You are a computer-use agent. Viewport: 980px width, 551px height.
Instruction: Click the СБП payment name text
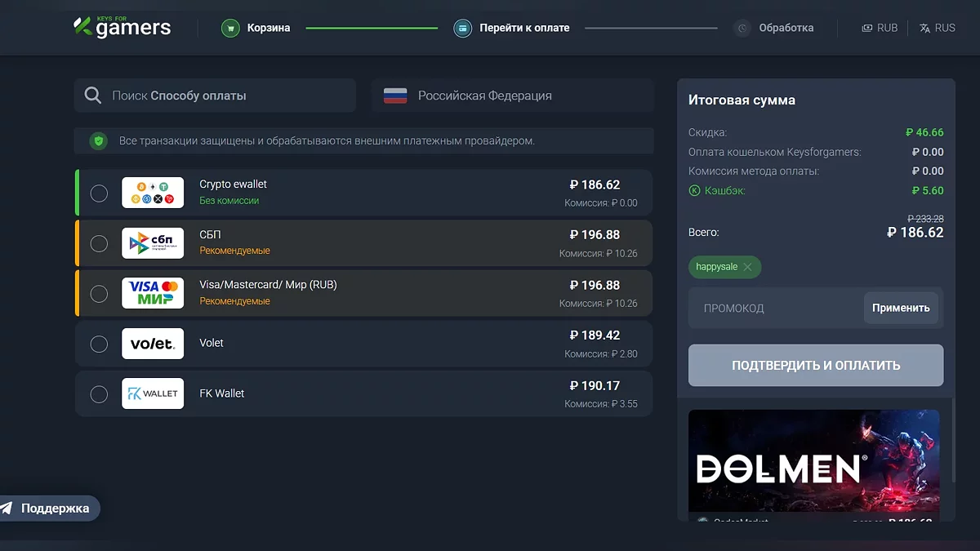[210, 235]
